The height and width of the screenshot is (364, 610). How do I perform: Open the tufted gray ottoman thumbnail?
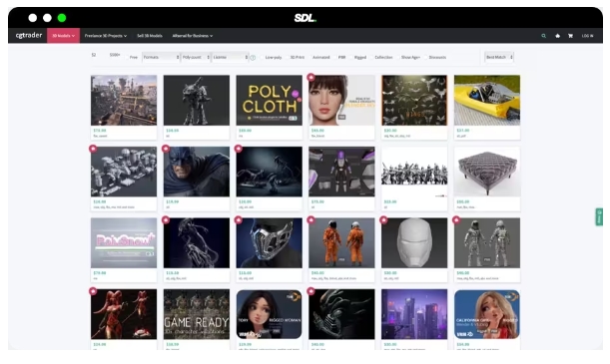click(x=487, y=172)
